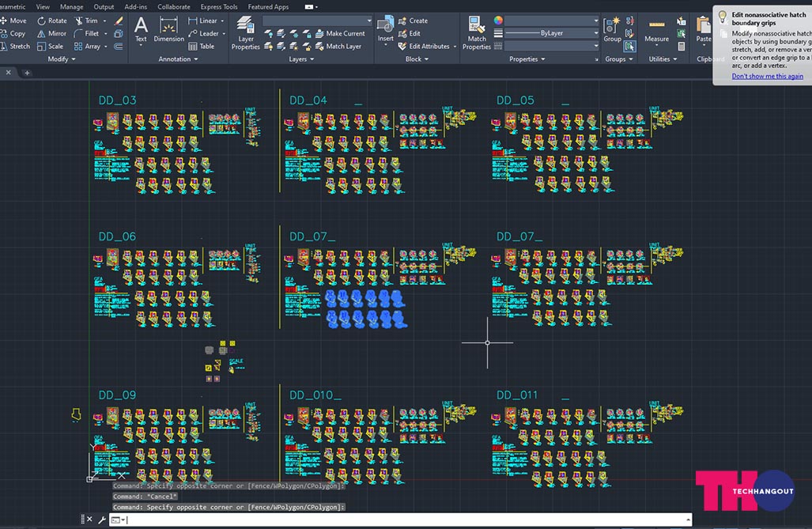Choose the Fillet tool
812x529 pixels.
coord(86,34)
